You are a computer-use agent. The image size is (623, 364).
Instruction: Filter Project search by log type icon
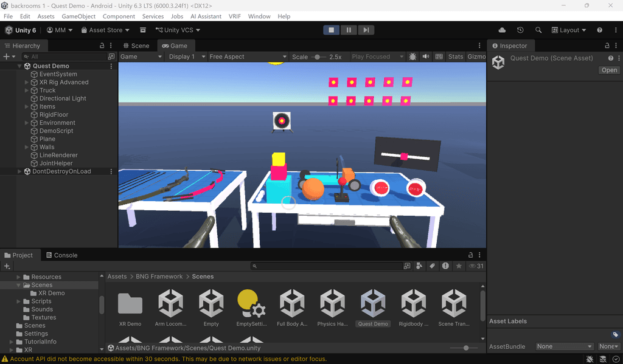(445, 266)
